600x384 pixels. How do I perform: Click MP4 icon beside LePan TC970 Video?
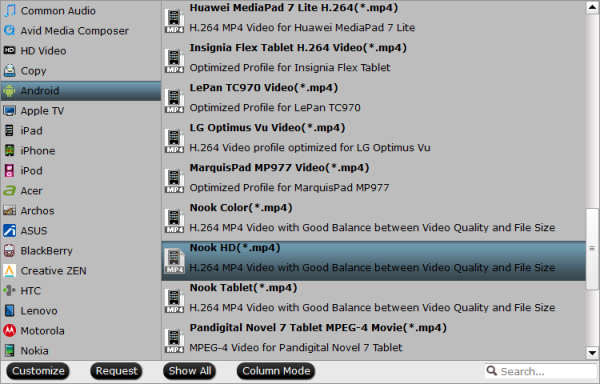point(174,101)
